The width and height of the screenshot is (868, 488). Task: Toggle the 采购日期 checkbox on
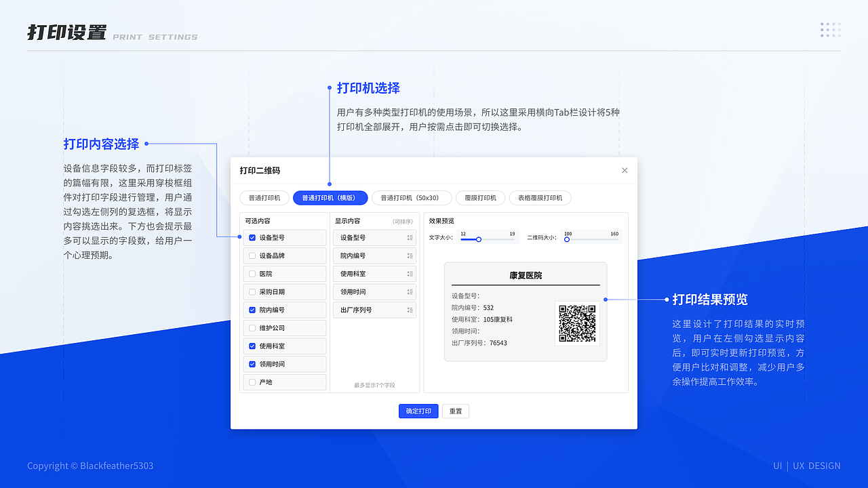click(252, 291)
